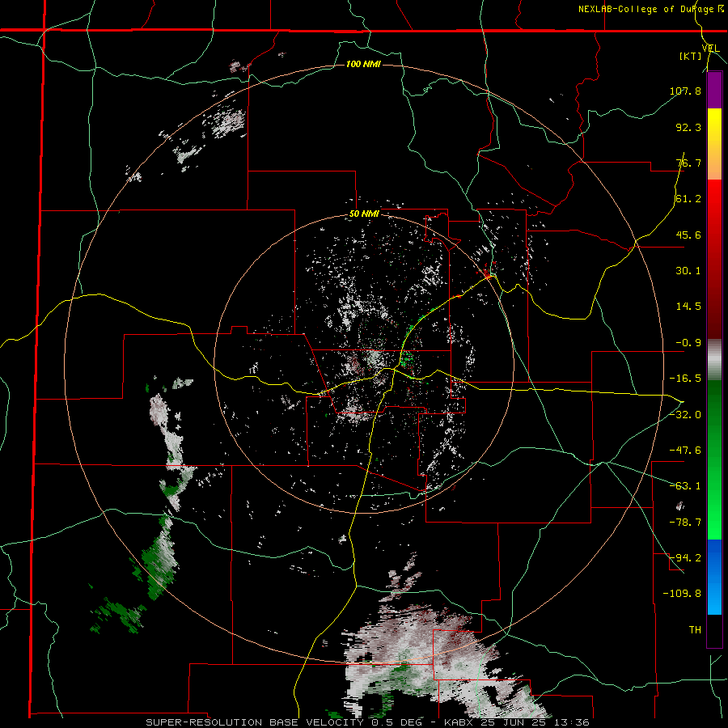The width and height of the screenshot is (728, 728).
Task: Click the [KT] units label
Action: 691,56
